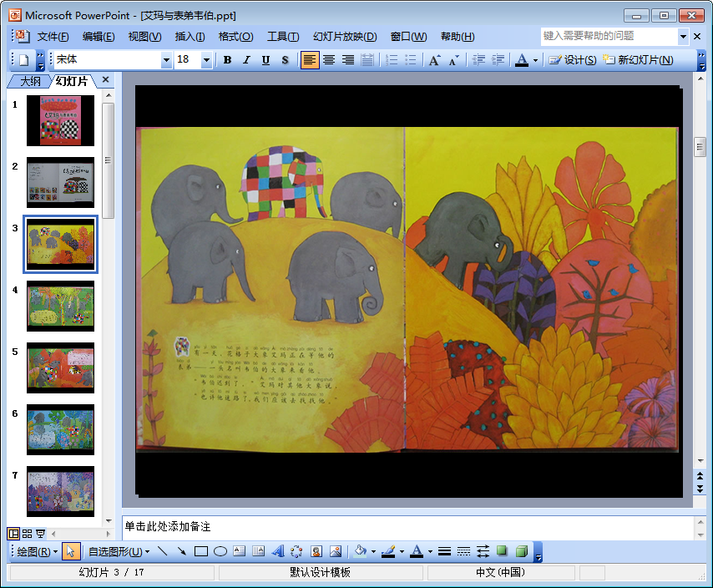Open the 幻灯片放映(D) menu
Screen dimensions: 713x588
(x=345, y=37)
